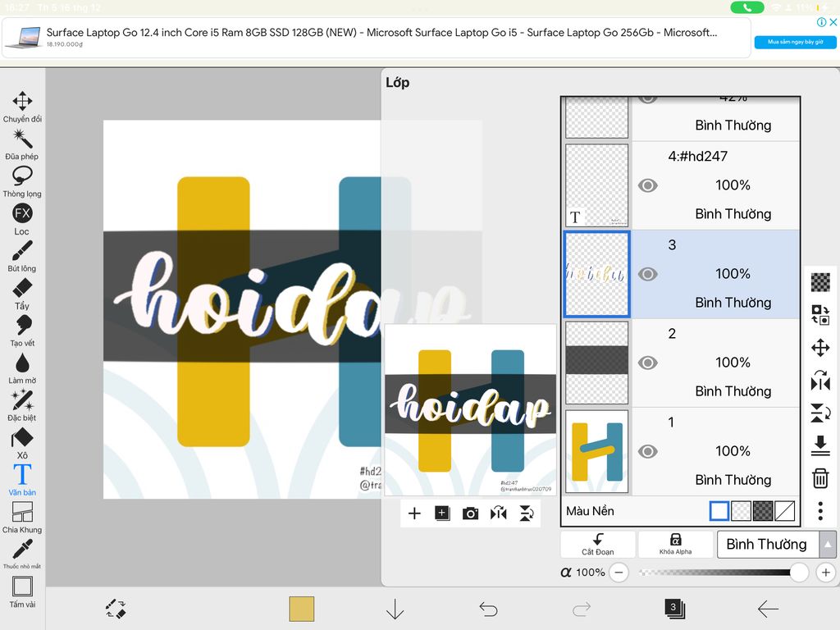The height and width of the screenshot is (630, 840).
Task: Select the light checkered background swatch
Action: [x=741, y=511]
